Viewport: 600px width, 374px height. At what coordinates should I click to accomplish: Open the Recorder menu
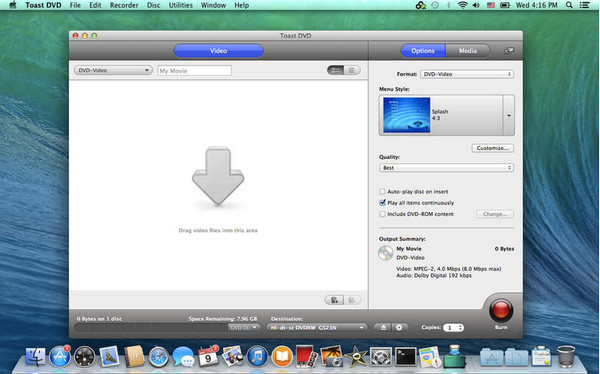click(124, 5)
